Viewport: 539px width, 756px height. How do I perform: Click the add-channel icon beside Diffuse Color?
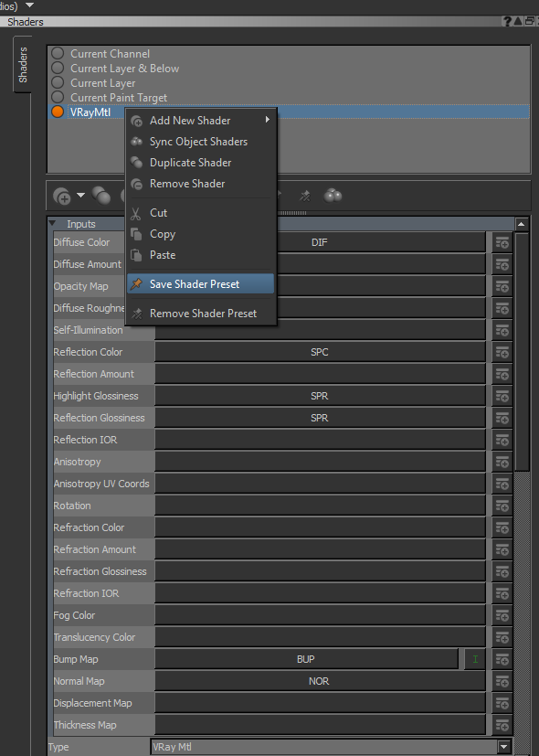coord(502,242)
